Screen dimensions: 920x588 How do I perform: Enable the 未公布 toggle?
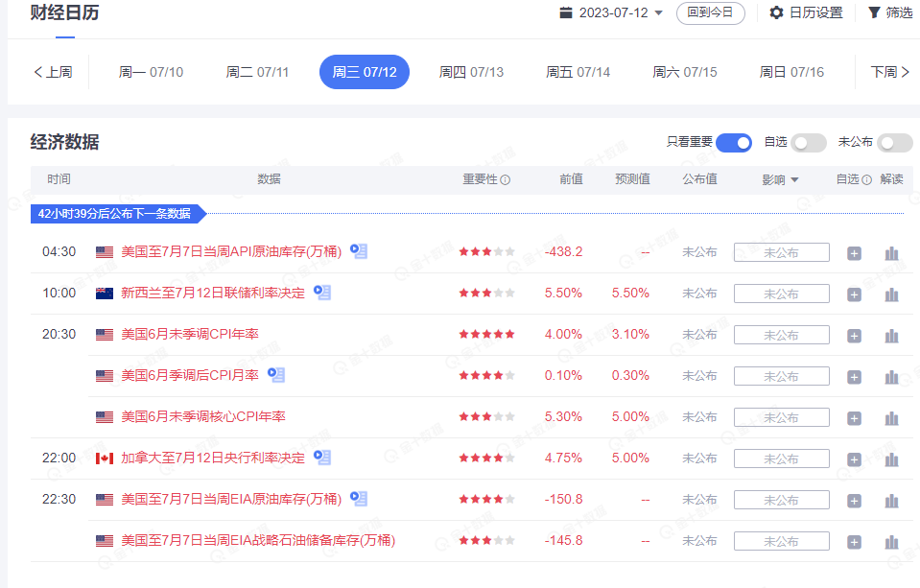click(894, 142)
